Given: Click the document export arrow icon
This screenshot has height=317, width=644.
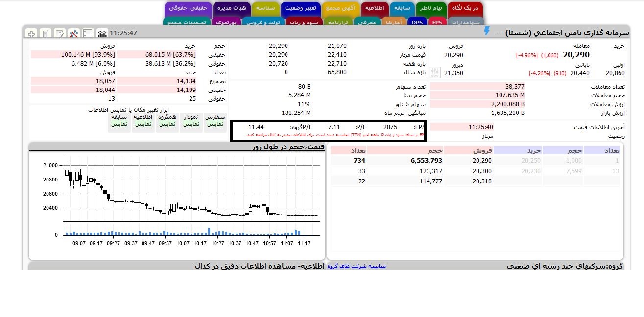Looking at the screenshot, I should click(60, 33).
